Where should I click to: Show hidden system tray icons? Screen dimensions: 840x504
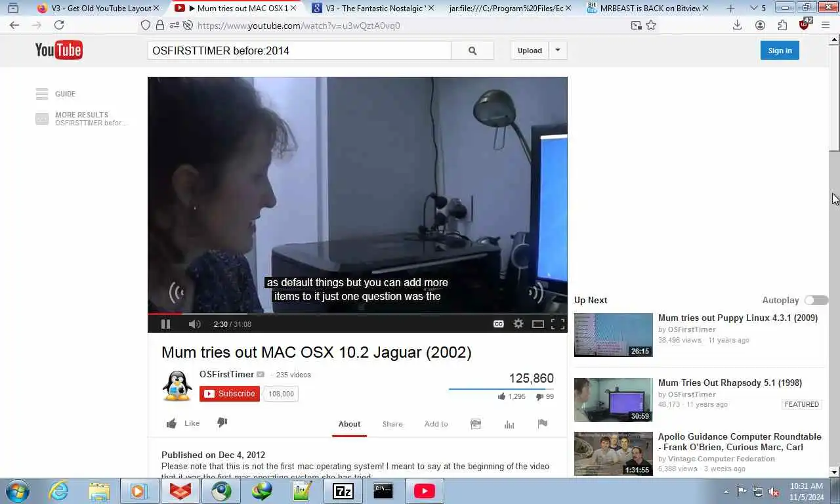click(x=726, y=492)
